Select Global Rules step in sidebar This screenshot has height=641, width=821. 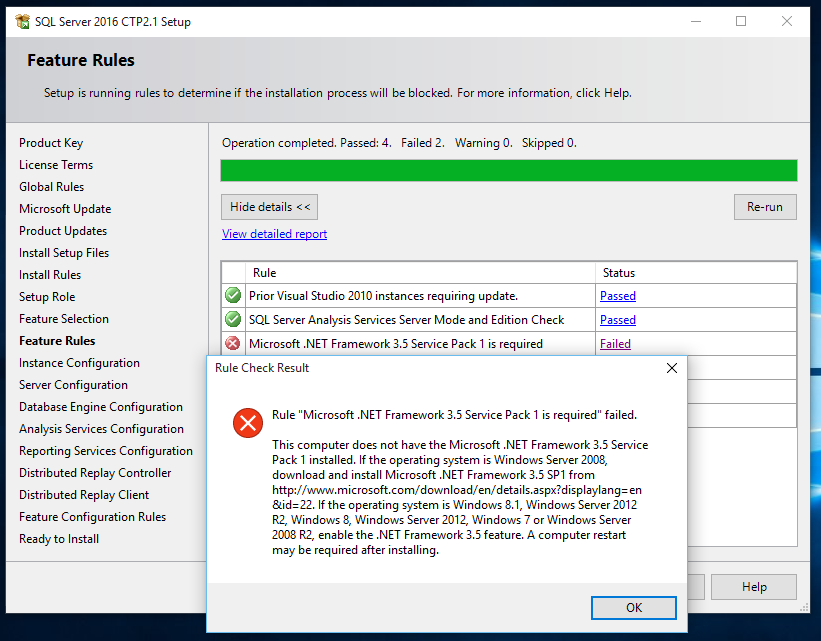[x=51, y=187]
